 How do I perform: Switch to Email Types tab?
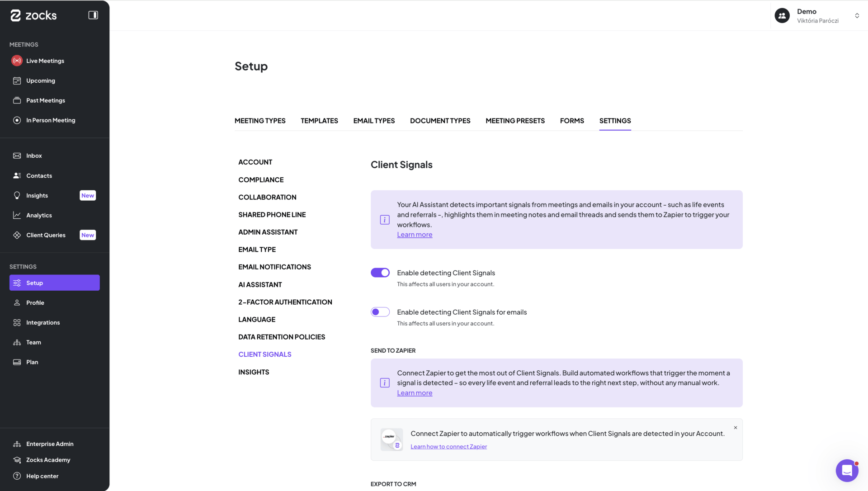(374, 121)
